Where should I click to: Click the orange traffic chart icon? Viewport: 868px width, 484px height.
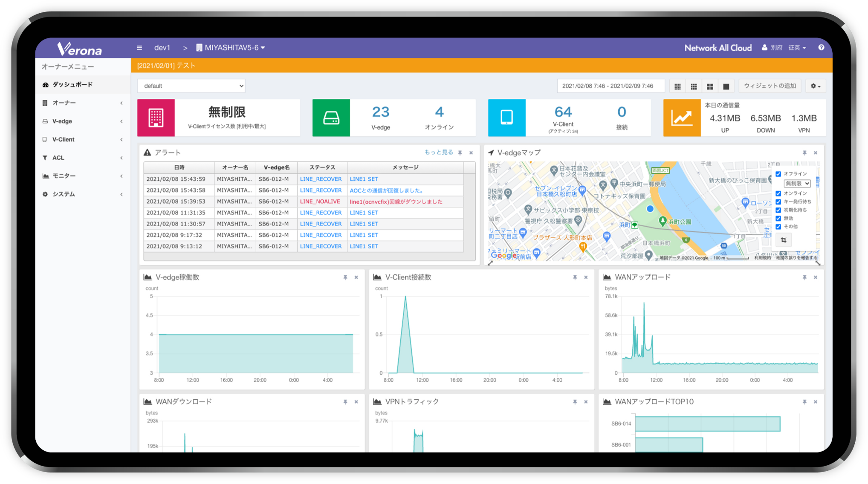tap(682, 118)
